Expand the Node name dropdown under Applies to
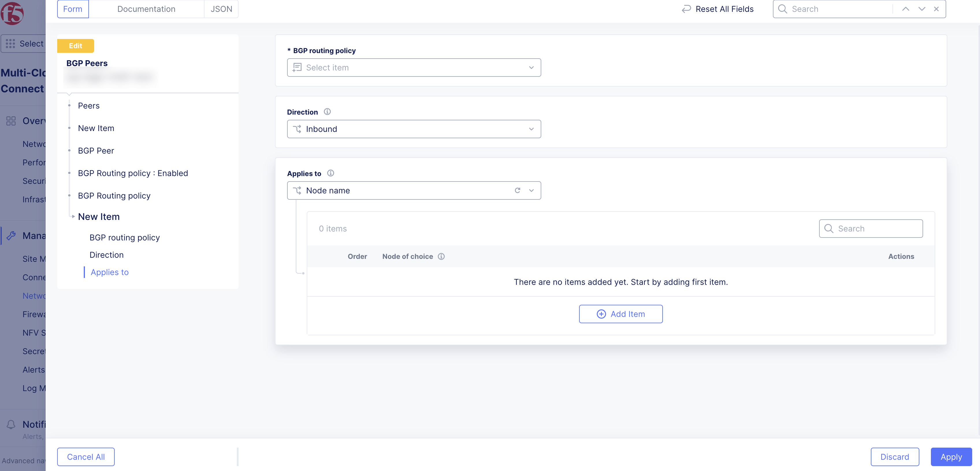Screen dimensions: 980x471 531,190
